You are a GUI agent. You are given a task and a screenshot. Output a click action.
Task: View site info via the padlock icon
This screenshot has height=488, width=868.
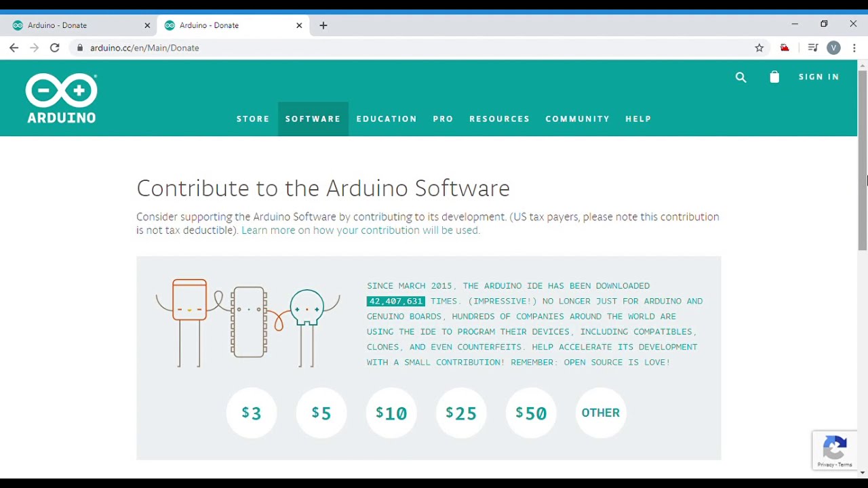point(80,47)
